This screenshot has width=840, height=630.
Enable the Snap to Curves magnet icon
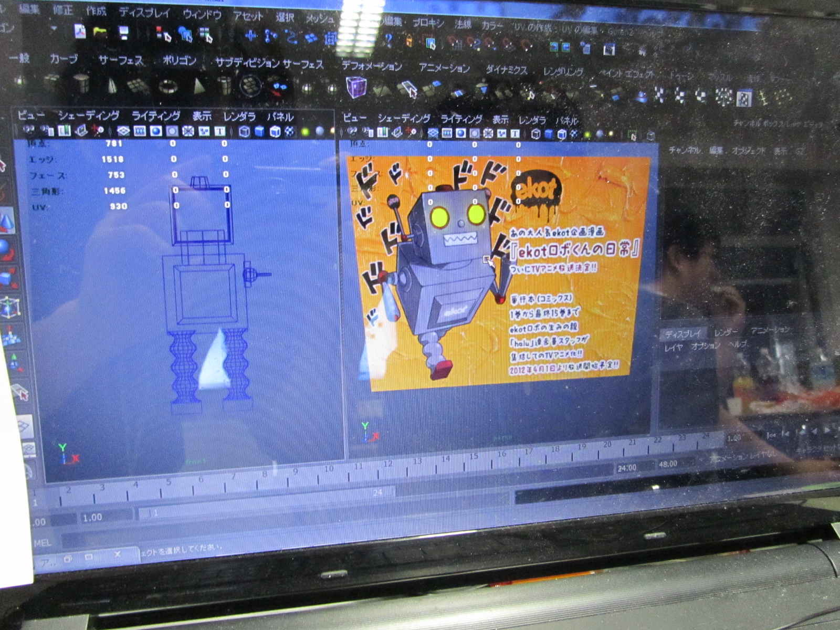[475, 43]
